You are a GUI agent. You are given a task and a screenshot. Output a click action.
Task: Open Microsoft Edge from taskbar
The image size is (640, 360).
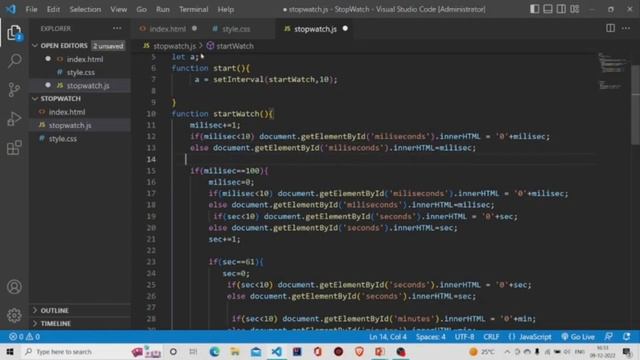(214, 351)
